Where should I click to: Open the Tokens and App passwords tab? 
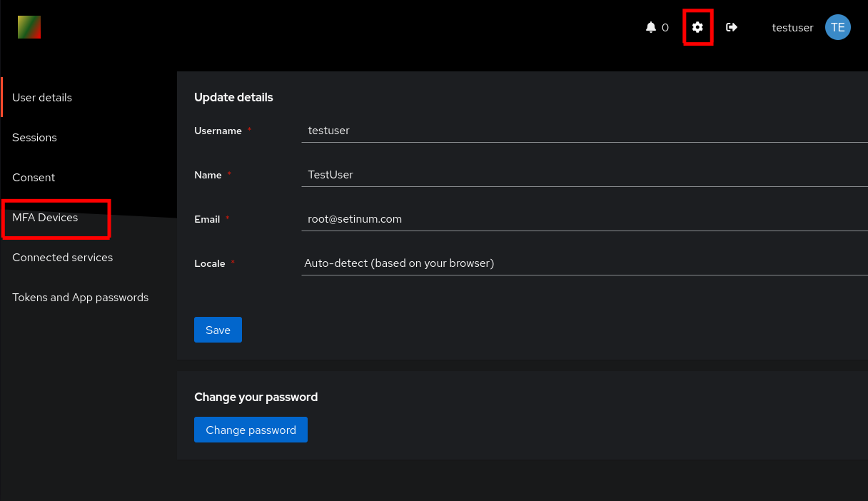click(x=80, y=298)
